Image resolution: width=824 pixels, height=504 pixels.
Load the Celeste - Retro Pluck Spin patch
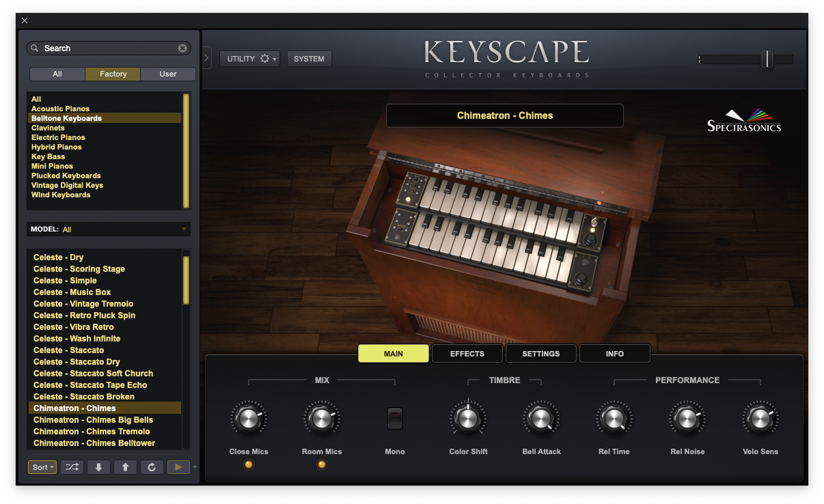[105, 316]
